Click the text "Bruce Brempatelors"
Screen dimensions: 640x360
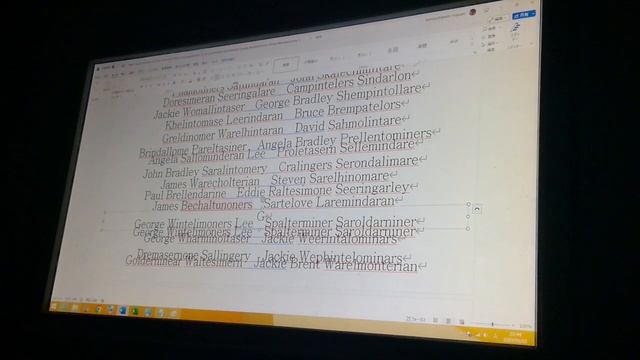(x=347, y=109)
